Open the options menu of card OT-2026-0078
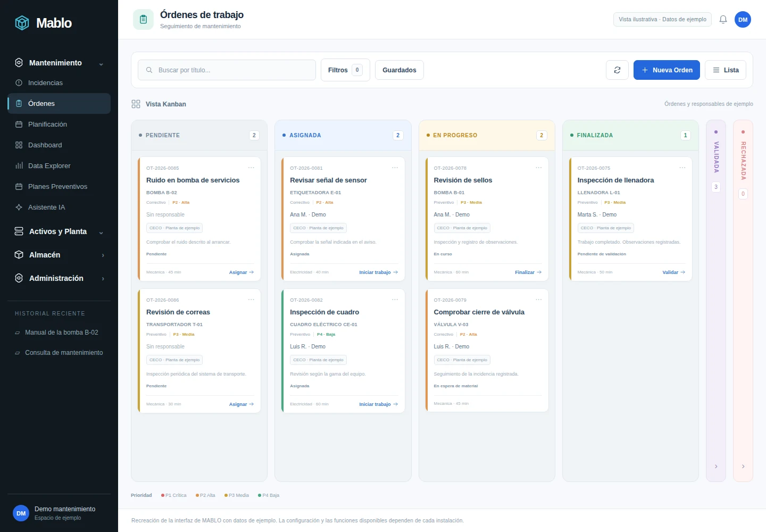The image size is (766, 532). (538, 168)
